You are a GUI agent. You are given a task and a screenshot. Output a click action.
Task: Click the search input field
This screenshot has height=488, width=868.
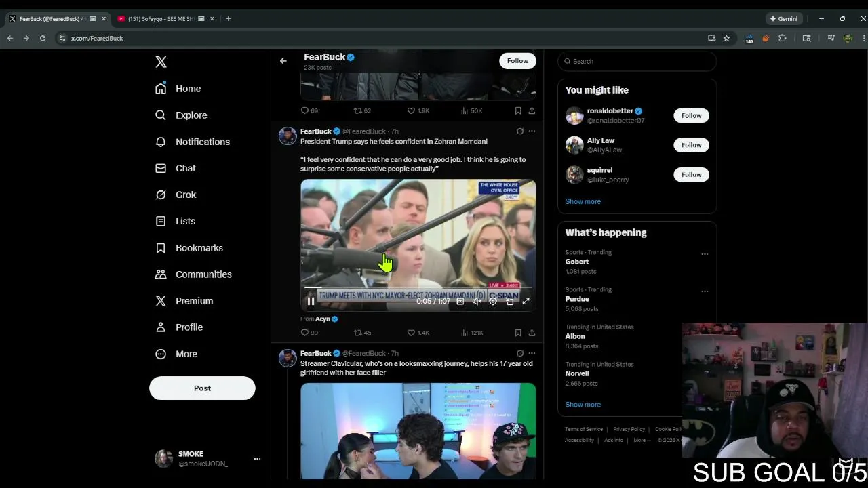pyautogui.click(x=637, y=61)
